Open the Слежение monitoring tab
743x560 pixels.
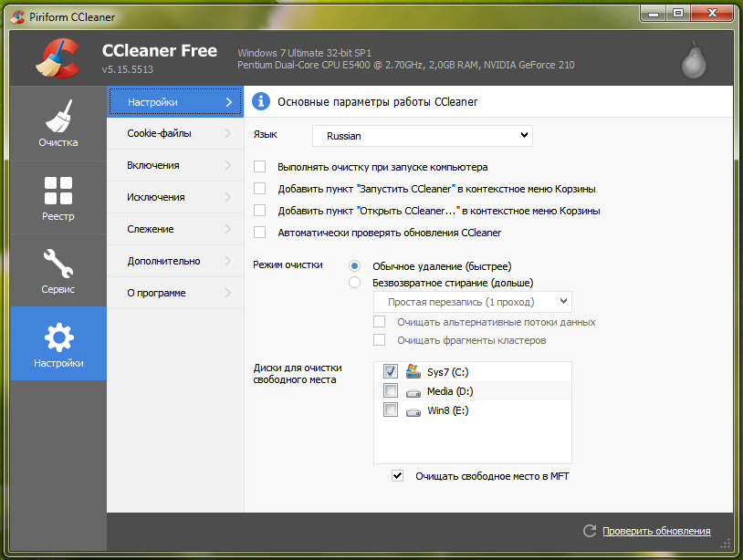[175, 229]
